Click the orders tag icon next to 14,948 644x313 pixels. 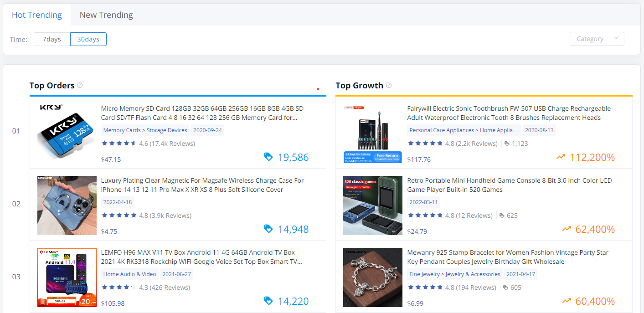click(268, 229)
